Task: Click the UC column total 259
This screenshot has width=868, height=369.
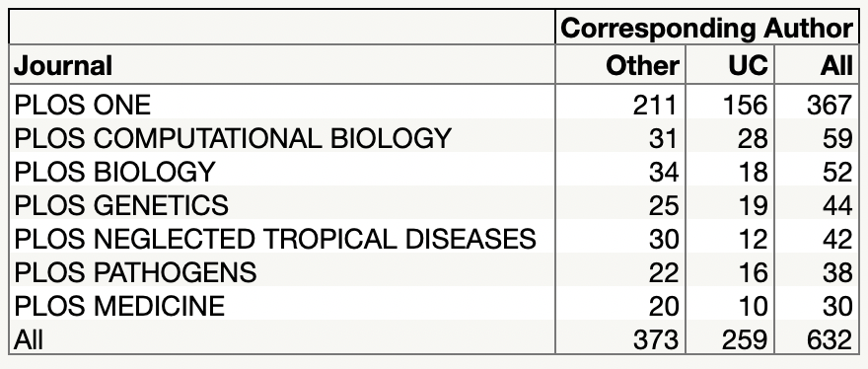Action: click(745, 339)
